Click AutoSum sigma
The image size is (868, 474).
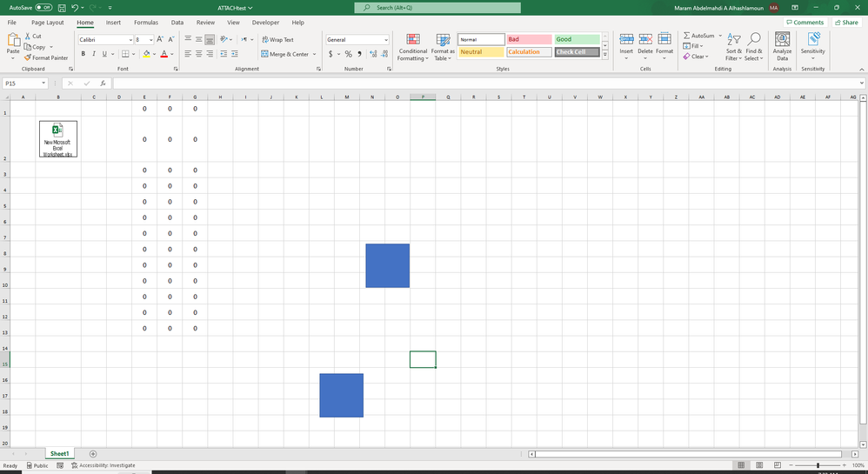pyautogui.click(x=686, y=36)
